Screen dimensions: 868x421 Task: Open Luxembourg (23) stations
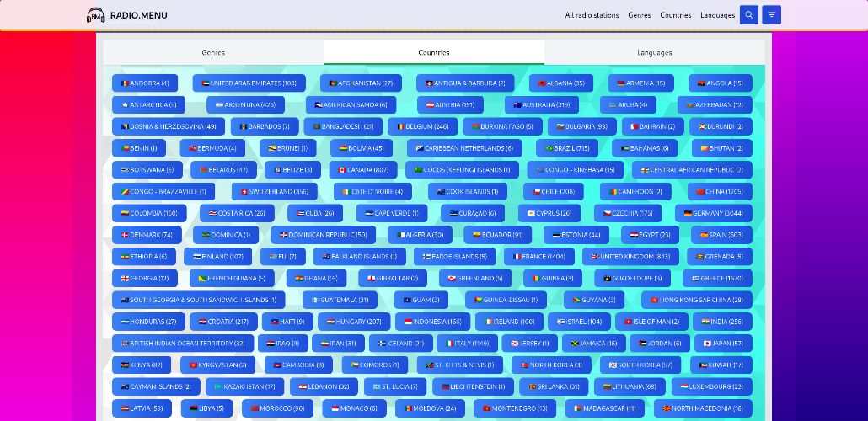(712, 386)
